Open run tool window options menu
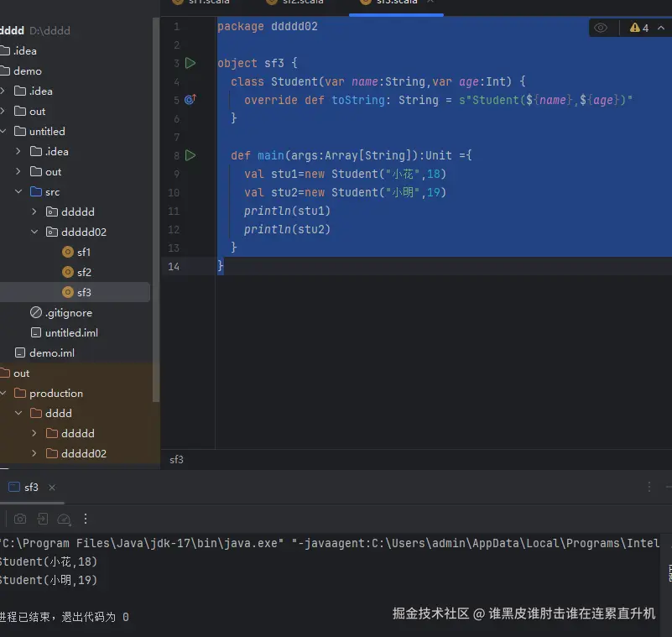 click(x=649, y=487)
